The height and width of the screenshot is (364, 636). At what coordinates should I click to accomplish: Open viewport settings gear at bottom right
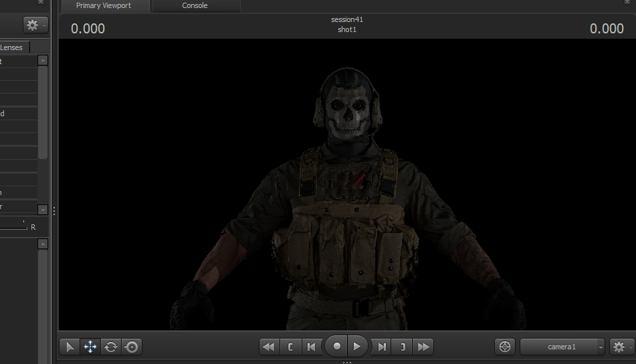pyautogui.click(x=621, y=347)
